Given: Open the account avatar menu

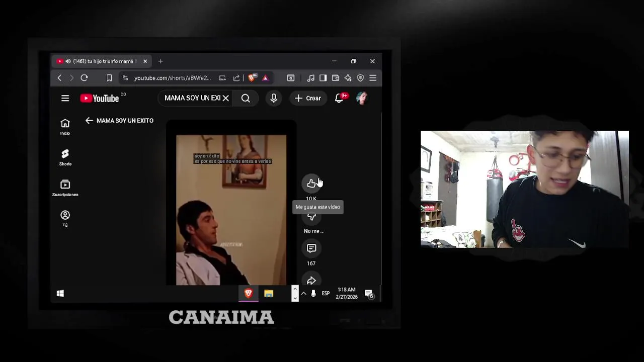Looking at the screenshot, I should pyautogui.click(x=362, y=99).
